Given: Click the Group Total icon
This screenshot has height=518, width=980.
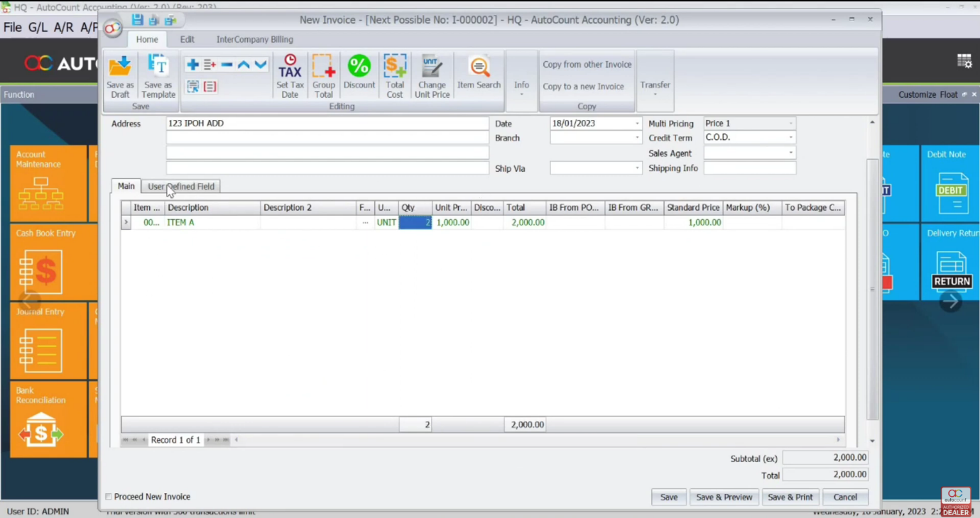Looking at the screenshot, I should (323, 67).
